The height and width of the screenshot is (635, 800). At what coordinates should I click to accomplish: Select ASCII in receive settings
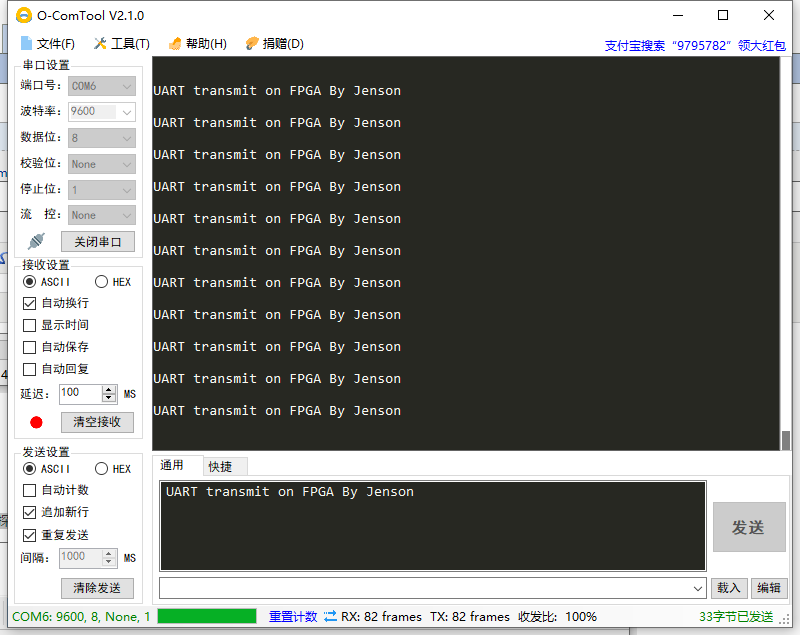47,282
